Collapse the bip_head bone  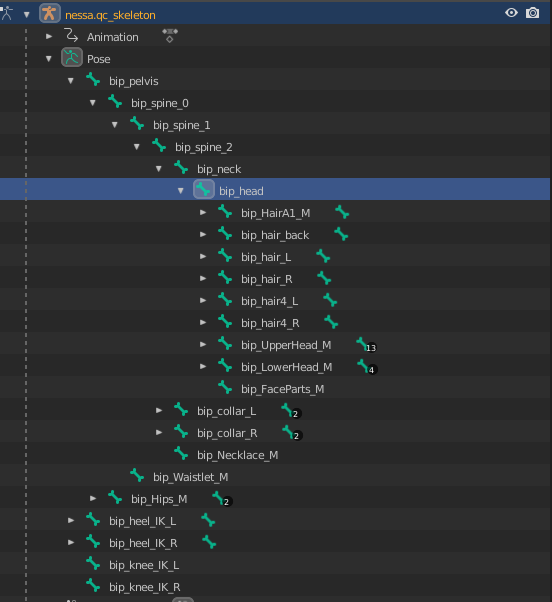click(181, 191)
